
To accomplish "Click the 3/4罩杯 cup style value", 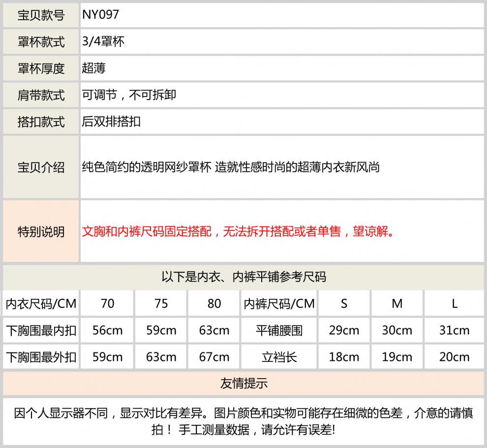I will click(103, 41).
